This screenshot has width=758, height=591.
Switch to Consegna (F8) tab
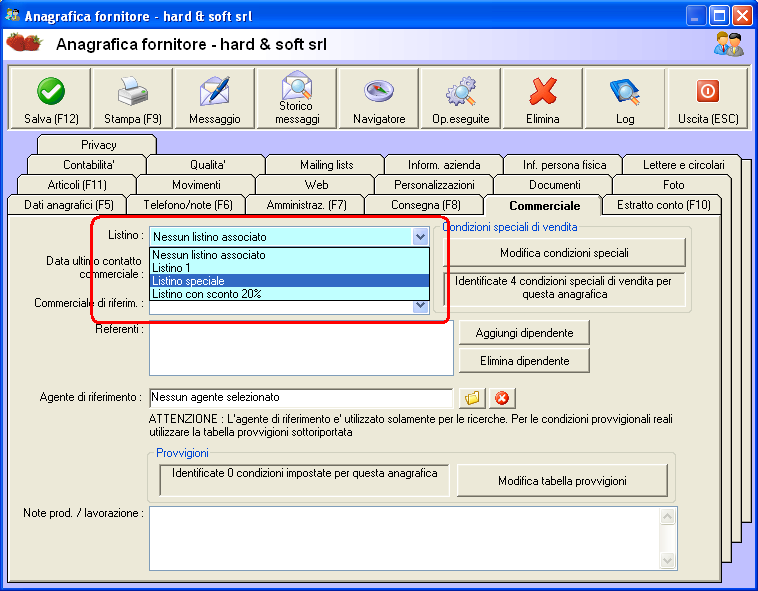[x=425, y=205]
